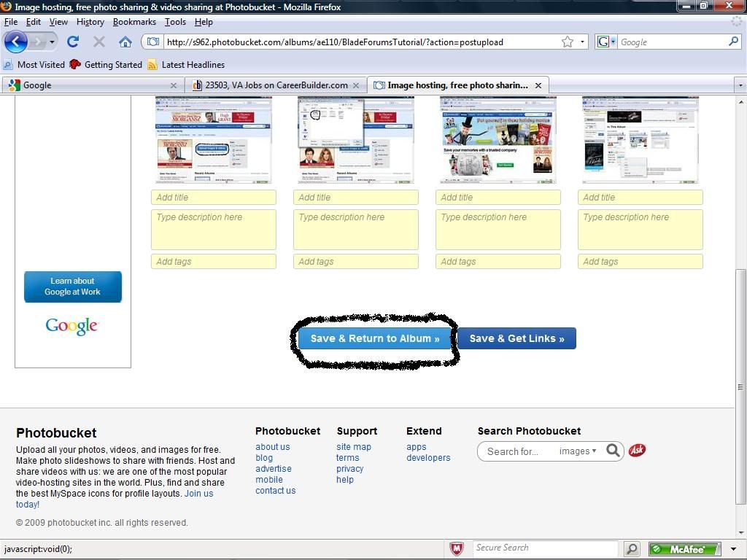Click the Firefox Google search input field
This screenshot has height=560, width=747.
[673, 42]
